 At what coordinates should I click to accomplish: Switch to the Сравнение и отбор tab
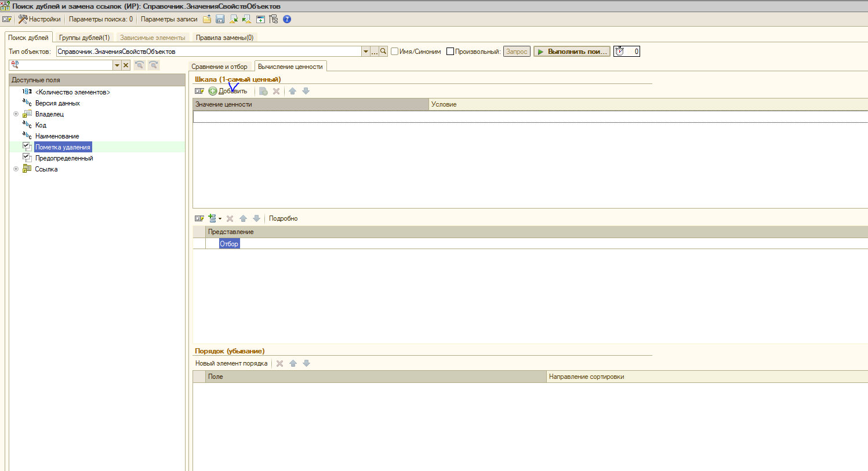pyautogui.click(x=219, y=67)
